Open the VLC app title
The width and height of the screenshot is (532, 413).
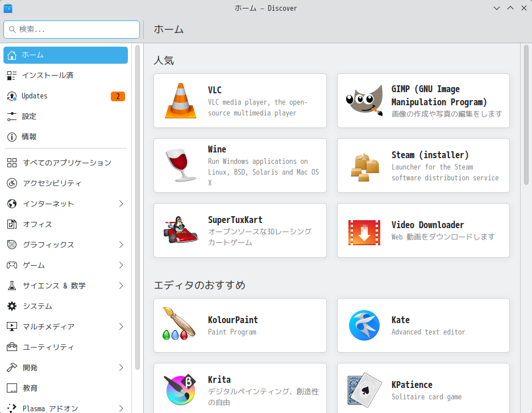(215, 90)
